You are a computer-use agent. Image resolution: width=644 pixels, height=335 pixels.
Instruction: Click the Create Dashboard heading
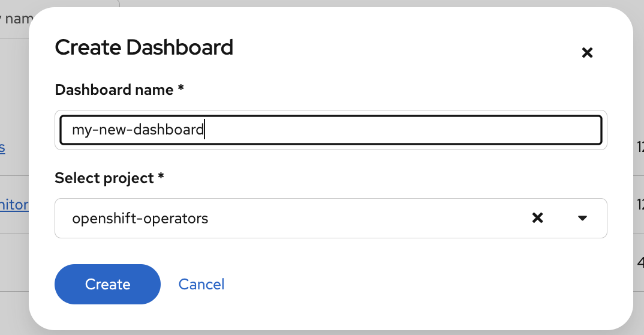(x=144, y=47)
